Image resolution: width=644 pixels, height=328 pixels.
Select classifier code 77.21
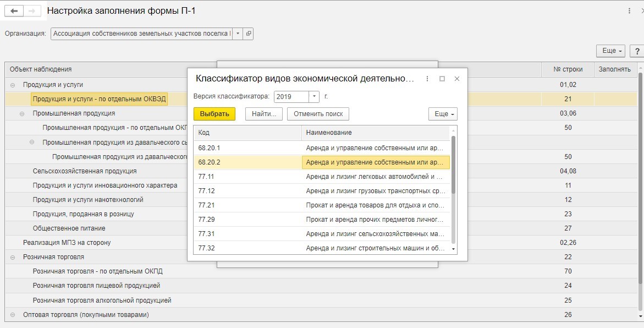206,205
